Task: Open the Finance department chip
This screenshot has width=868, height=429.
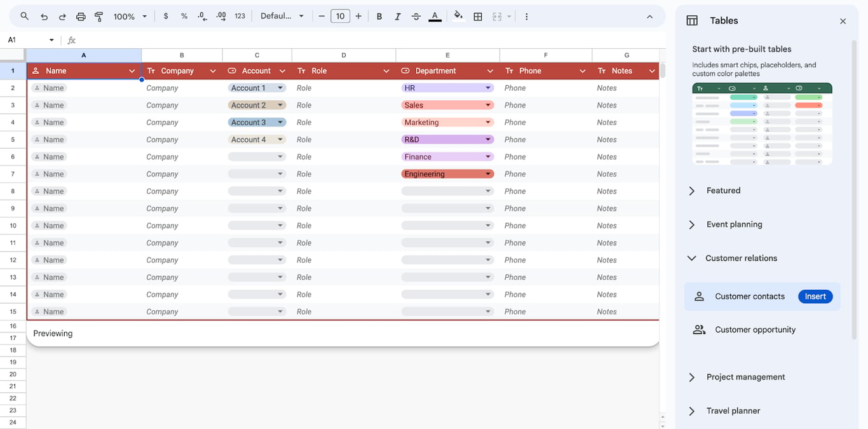Action: click(x=447, y=157)
